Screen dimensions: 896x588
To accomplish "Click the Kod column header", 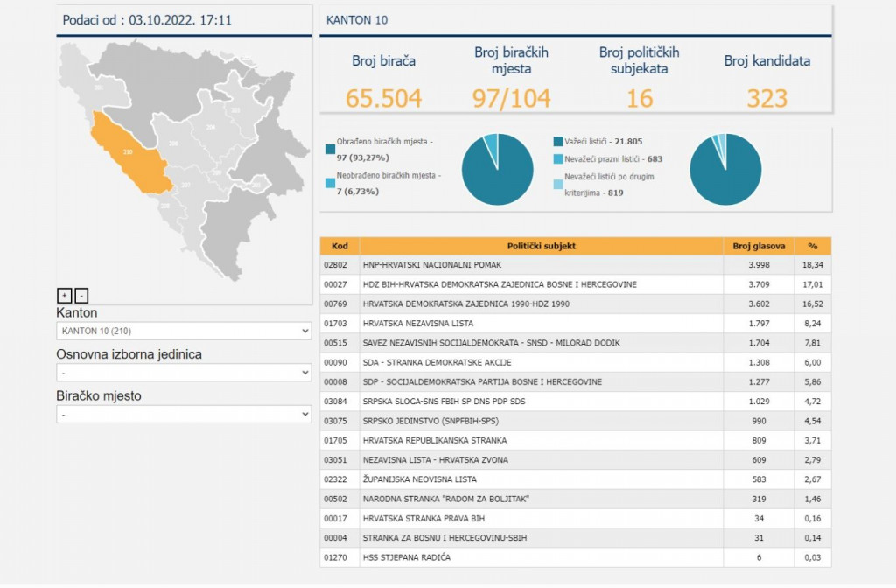I will (339, 247).
